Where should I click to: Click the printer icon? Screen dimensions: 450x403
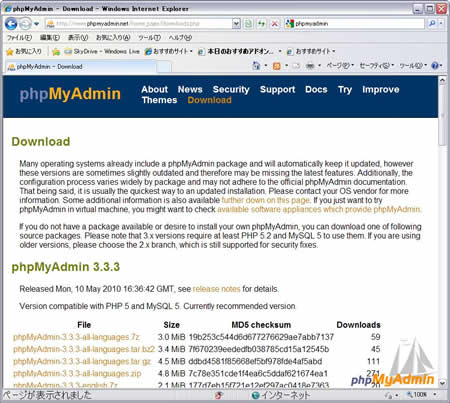(x=310, y=66)
